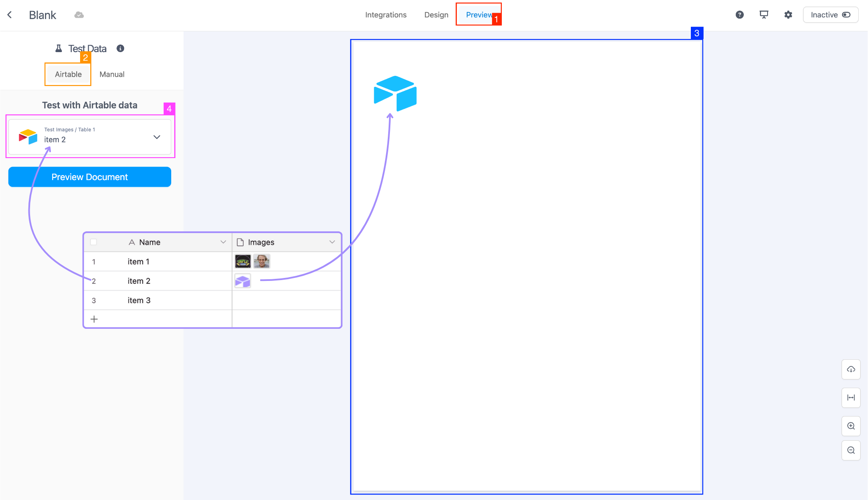Switch to the Integrations tab
The image size is (868, 500).
[x=386, y=15]
